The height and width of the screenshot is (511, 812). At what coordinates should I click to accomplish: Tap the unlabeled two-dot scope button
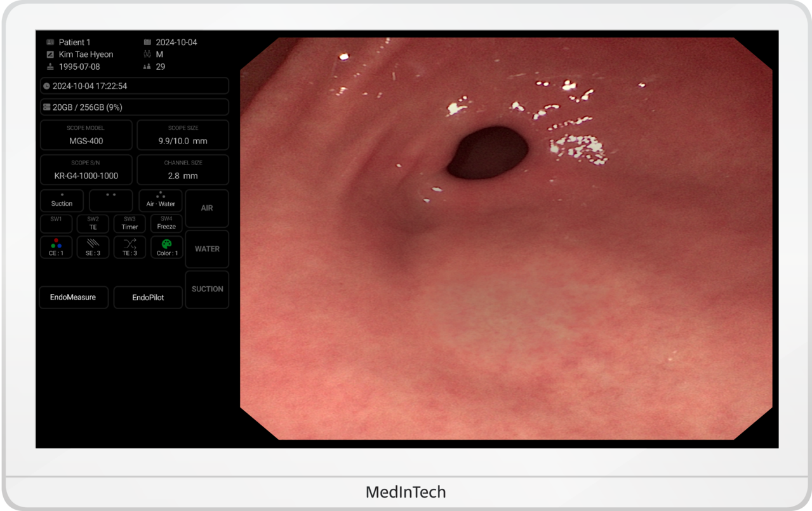point(111,201)
